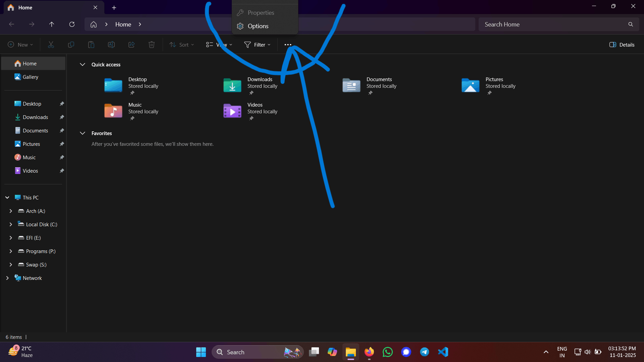
Task: Click the Up arrow navigation icon
Action: point(52,24)
